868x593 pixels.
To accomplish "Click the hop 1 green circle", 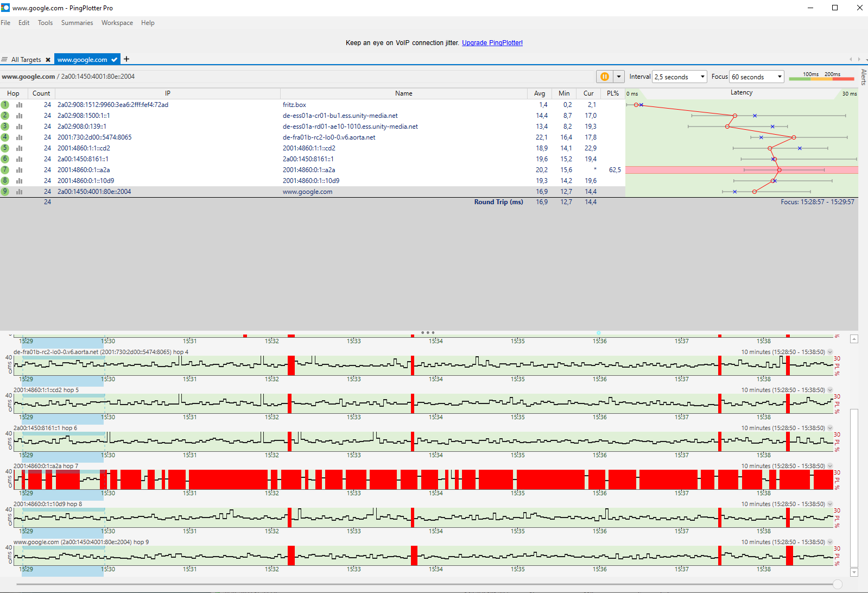I will tap(5, 105).
